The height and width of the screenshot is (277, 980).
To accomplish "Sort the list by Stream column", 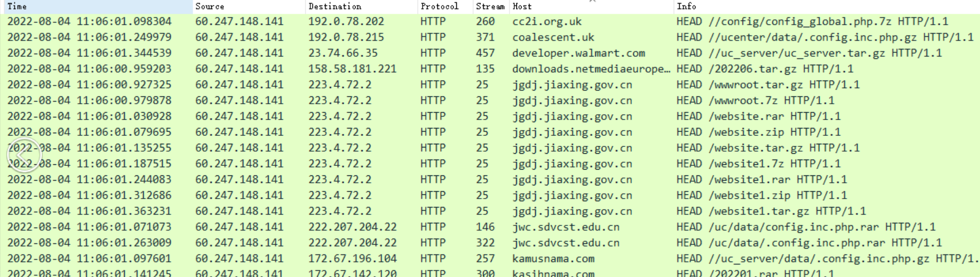I will tap(490, 6).
